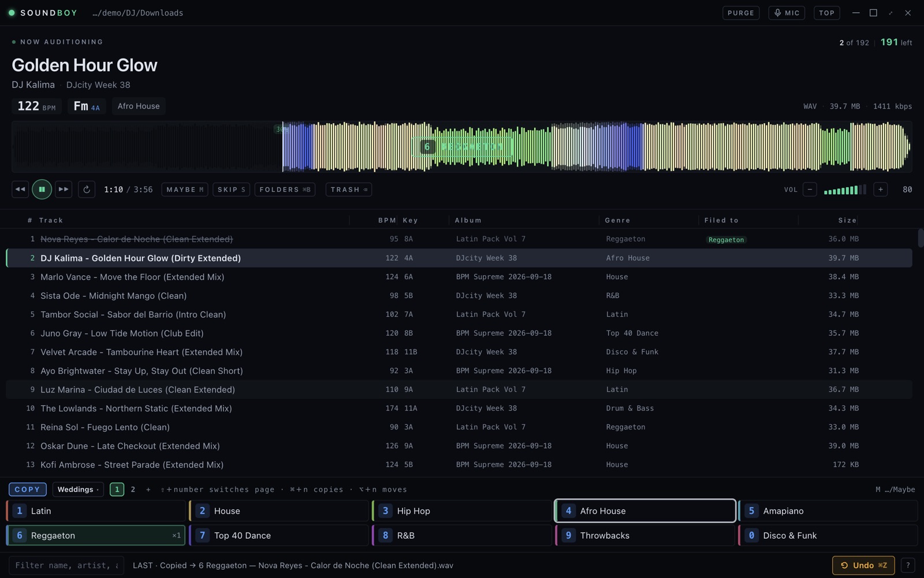Open the Weddings folder set dropdown

(x=78, y=490)
